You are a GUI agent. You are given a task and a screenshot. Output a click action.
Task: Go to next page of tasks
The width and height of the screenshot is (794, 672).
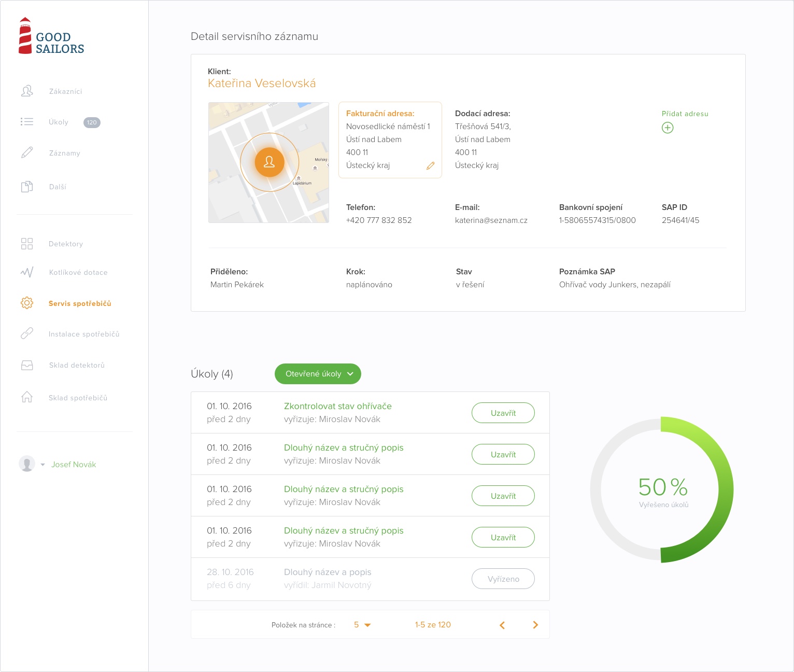535,625
